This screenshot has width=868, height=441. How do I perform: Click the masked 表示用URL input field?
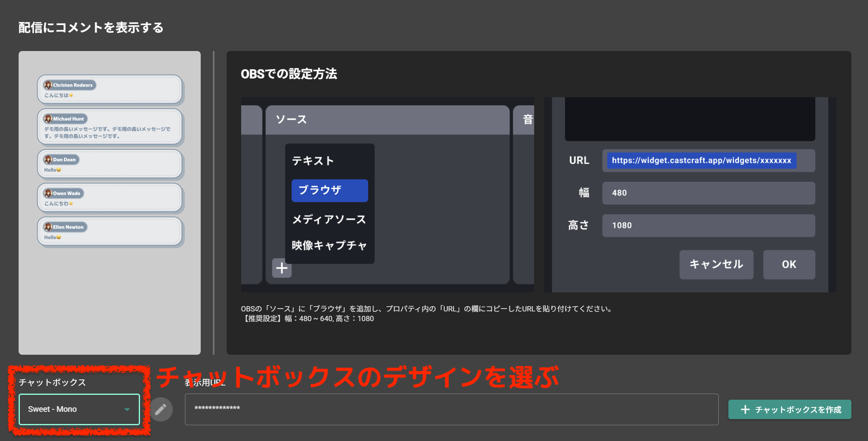coord(452,409)
